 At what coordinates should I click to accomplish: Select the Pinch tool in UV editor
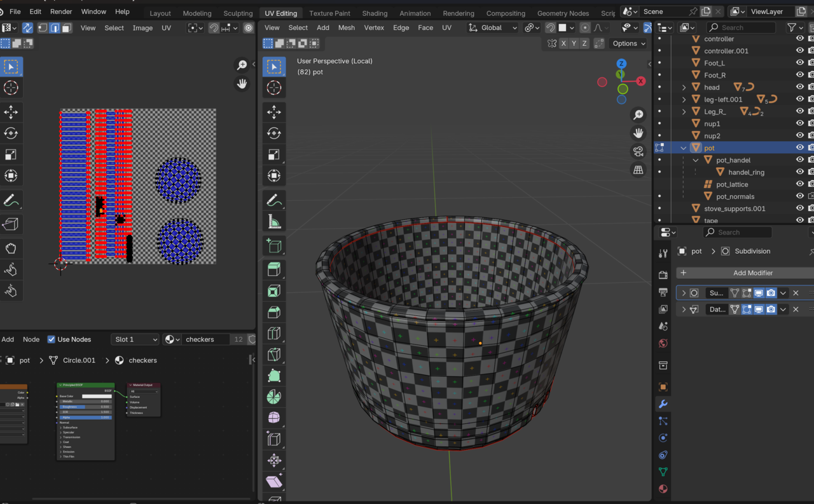[x=11, y=291]
